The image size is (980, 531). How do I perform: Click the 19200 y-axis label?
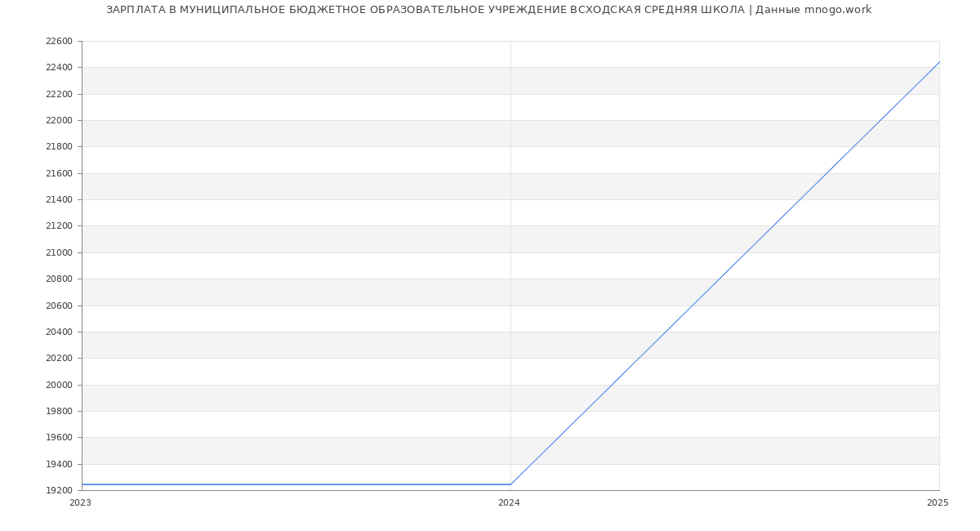(59, 490)
